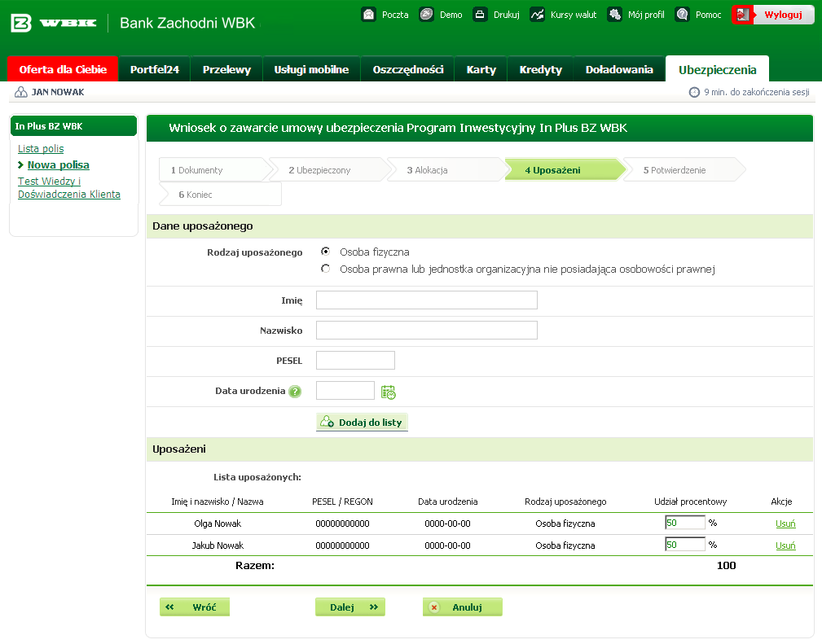Click the Olga Nowak name cell

click(x=218, y=524)
